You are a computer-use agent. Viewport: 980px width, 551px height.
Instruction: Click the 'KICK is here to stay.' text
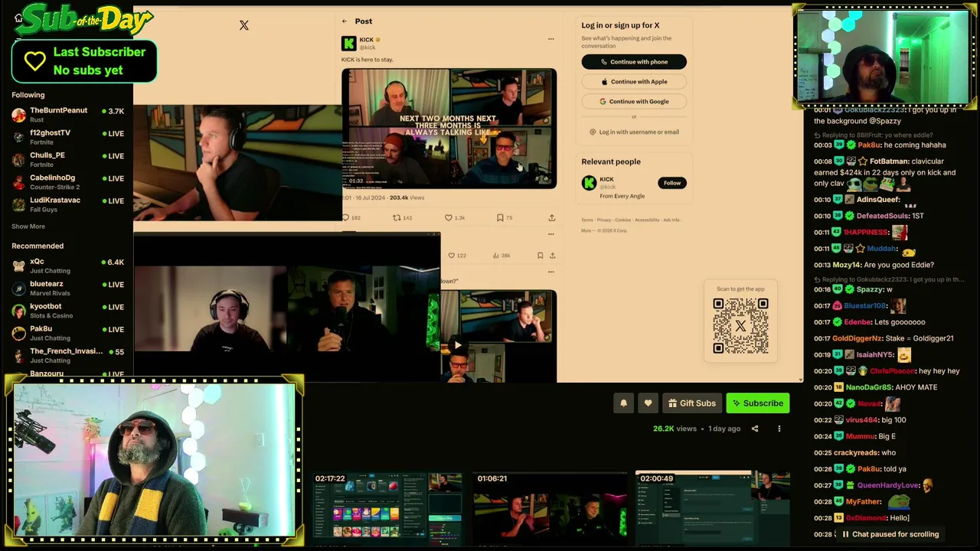point(367,60)
